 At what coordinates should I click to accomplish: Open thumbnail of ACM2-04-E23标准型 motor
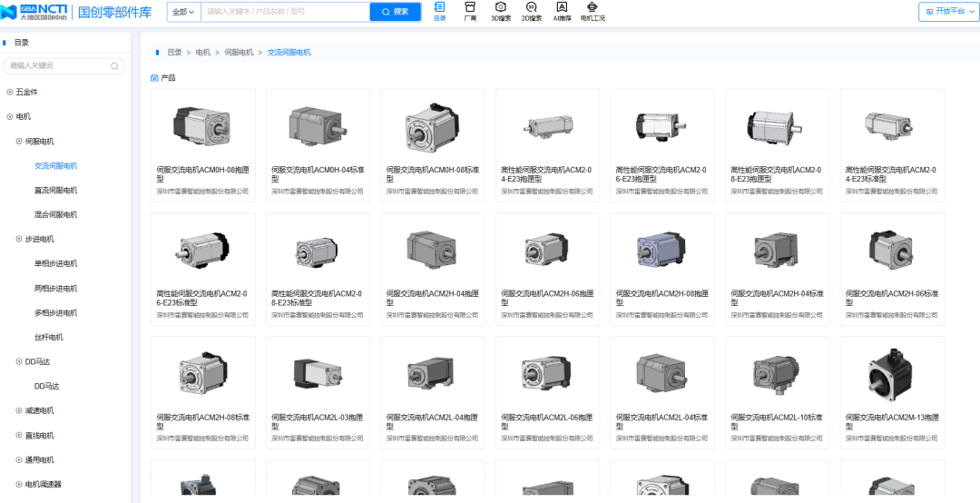(x=887, y=125)
